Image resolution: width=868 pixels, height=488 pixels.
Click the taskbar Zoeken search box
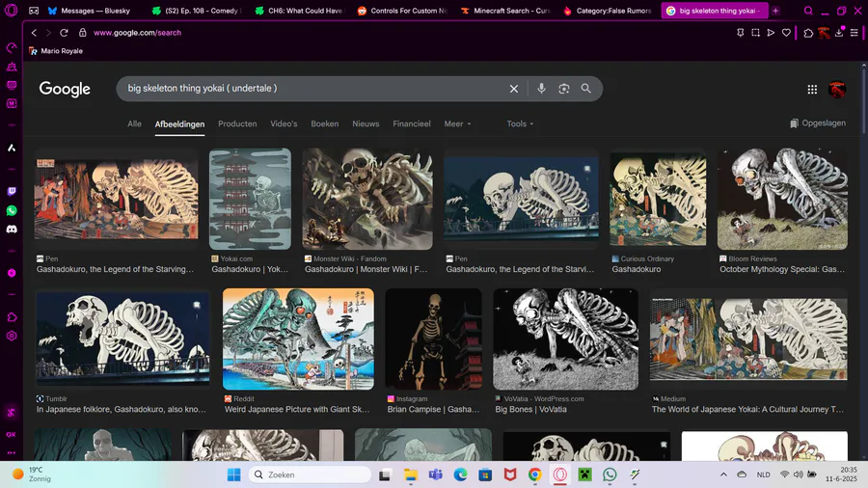pyautogui.click(x=310, y=474)
